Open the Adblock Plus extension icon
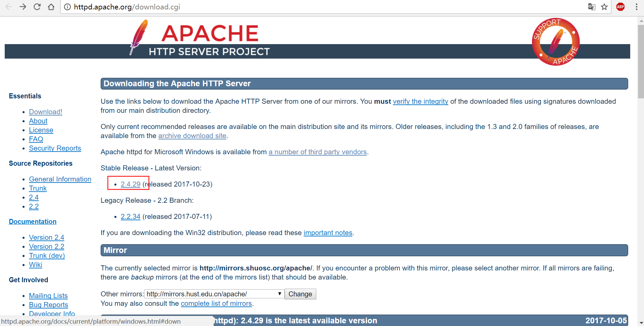This screenshot has width=644, height=326. coord(620,7)
